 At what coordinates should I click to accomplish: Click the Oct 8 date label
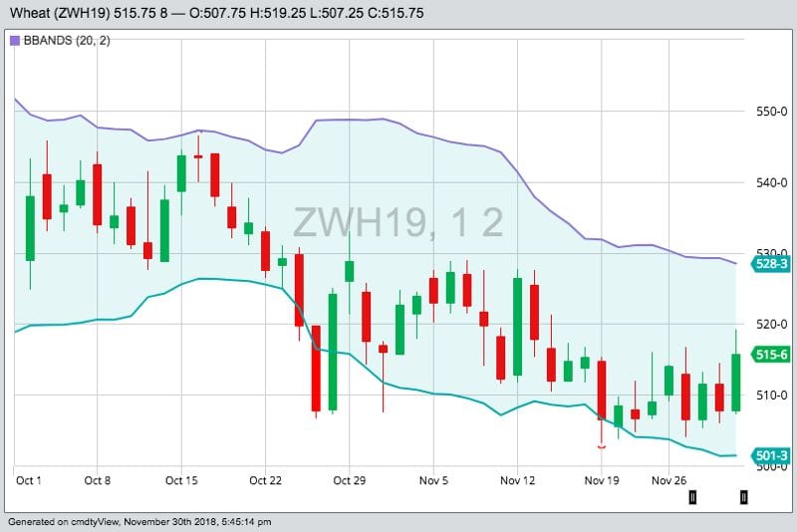97,480
